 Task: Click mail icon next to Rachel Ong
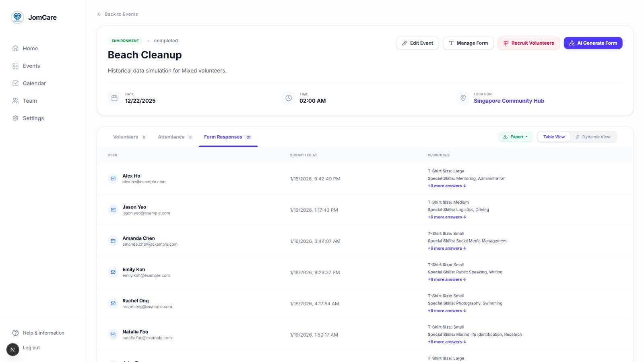[x=113, y=304]
